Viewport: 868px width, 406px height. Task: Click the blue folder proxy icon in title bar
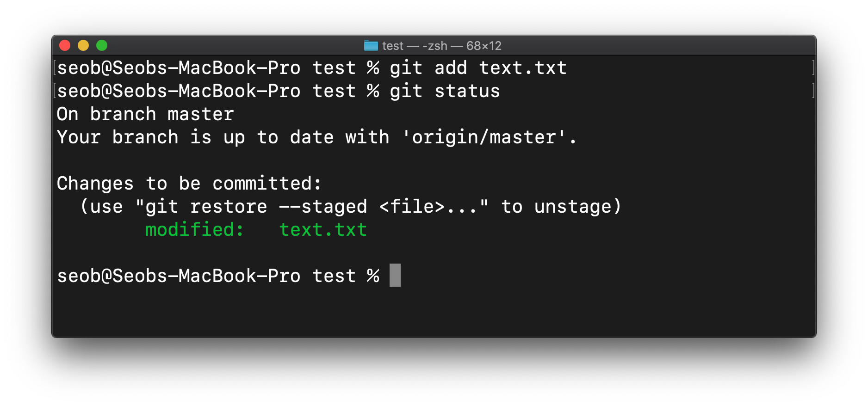click(370, 45)
